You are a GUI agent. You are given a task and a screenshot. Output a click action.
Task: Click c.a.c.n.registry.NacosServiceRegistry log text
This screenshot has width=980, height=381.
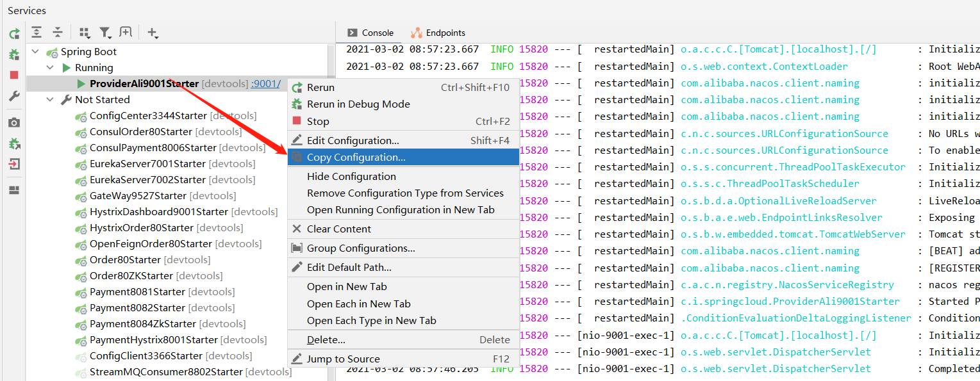(x=787, y=285)
